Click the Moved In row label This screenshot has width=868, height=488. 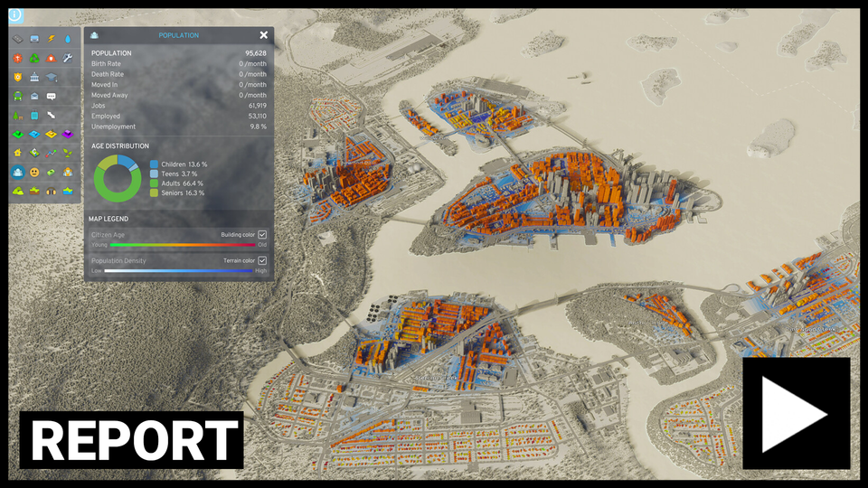click(104, 85)
